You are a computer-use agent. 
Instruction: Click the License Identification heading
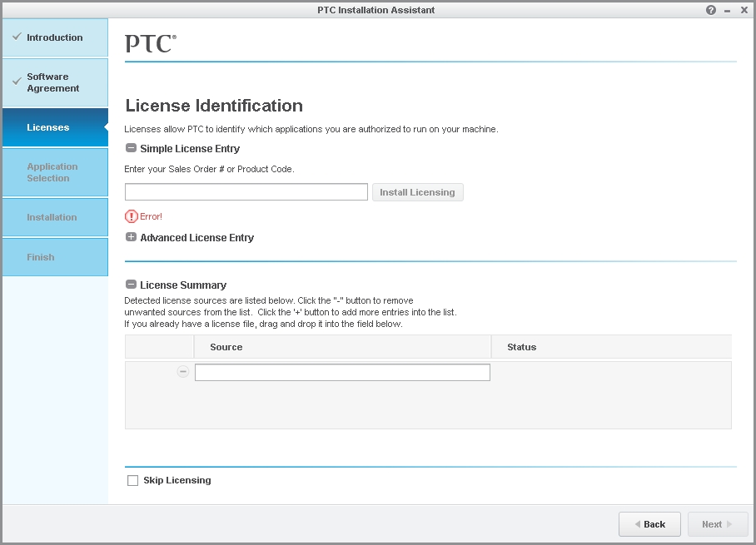(214, 106)
